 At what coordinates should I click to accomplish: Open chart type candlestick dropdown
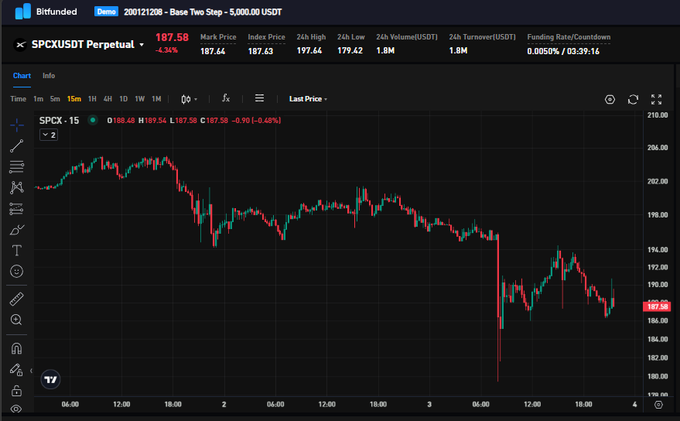point(189,99)
